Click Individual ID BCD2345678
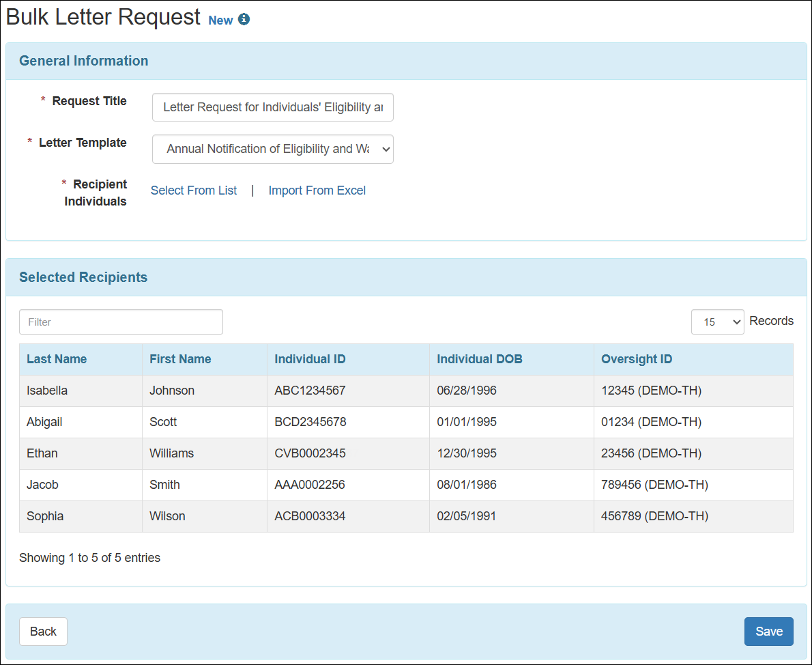The image size is (812, 665). point(348,422)
